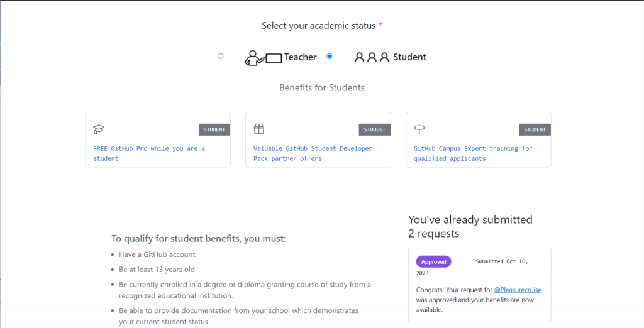Image resolution: width=644 pixels, height=328 pixels.
Task: Click the three students group icon
Action: pyautogui.click(x=372, y=57)
